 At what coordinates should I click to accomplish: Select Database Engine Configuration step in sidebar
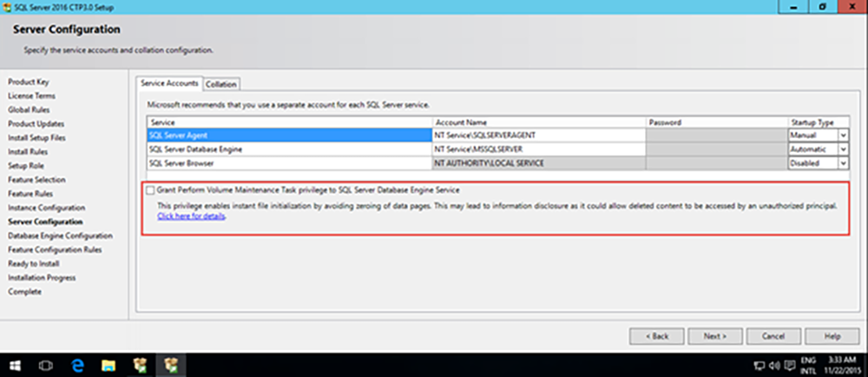[x=61, y=235]
